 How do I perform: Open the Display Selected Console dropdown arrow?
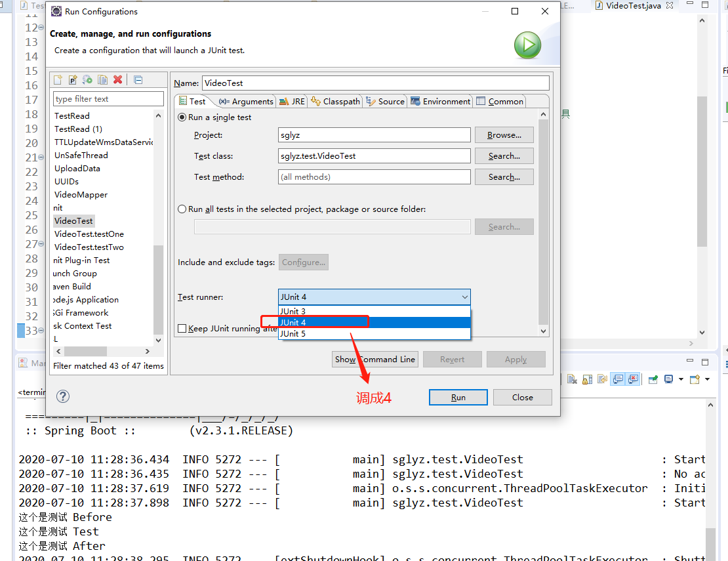[x=681, y=379]
